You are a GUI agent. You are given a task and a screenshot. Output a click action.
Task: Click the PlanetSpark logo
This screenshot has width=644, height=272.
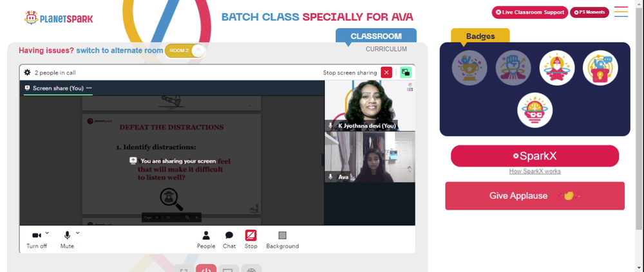point(59,17)
